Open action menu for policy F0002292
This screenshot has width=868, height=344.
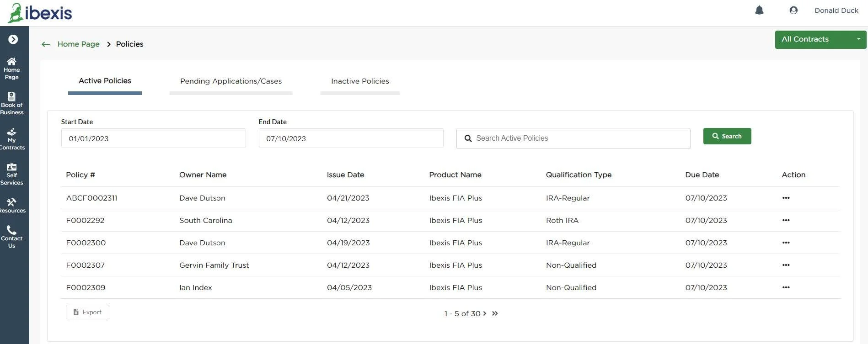[x=786, y=220]
